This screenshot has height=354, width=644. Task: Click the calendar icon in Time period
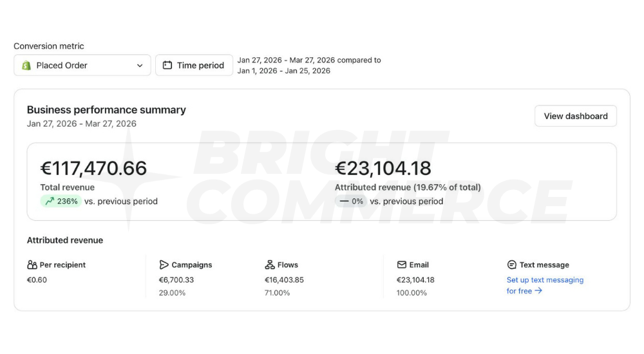coord(167,65)
